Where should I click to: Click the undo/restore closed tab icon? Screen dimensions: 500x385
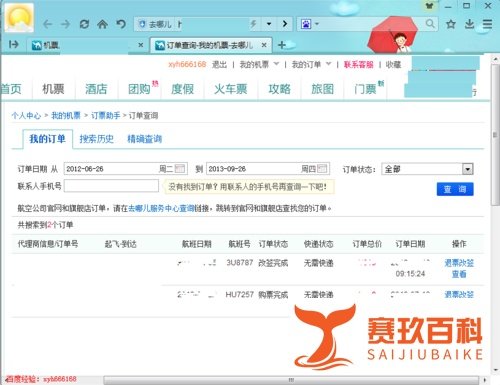(121, 24)
